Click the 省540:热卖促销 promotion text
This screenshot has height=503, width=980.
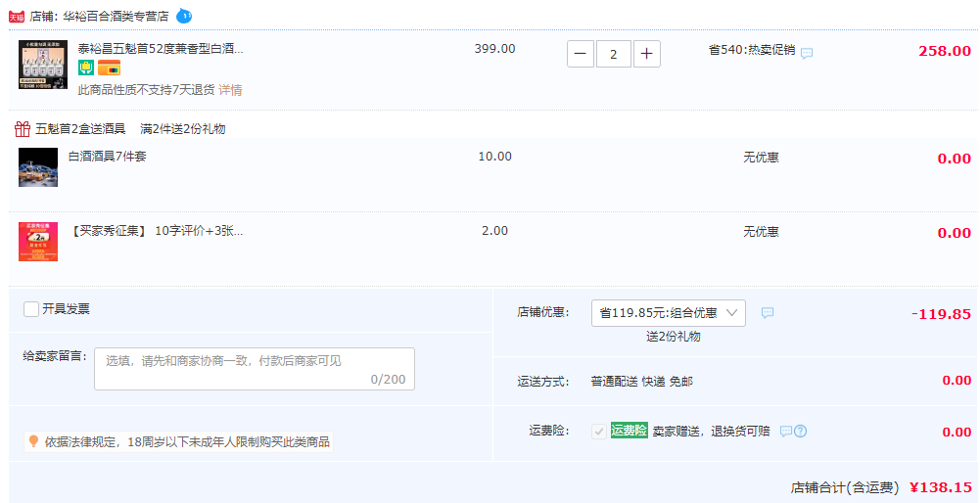click(752, 50)
